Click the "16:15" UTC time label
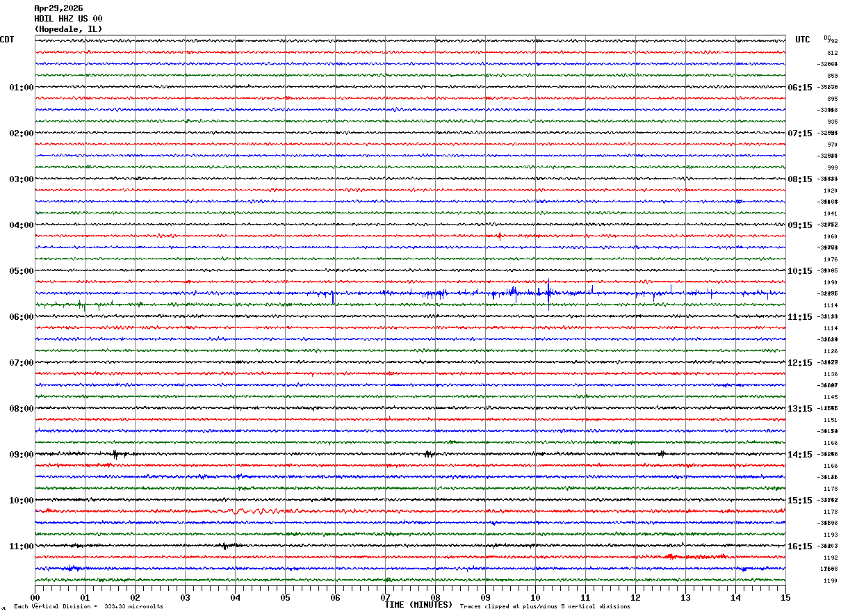The image size is (841, 616). pyautogui.click(x=800, y=546)
